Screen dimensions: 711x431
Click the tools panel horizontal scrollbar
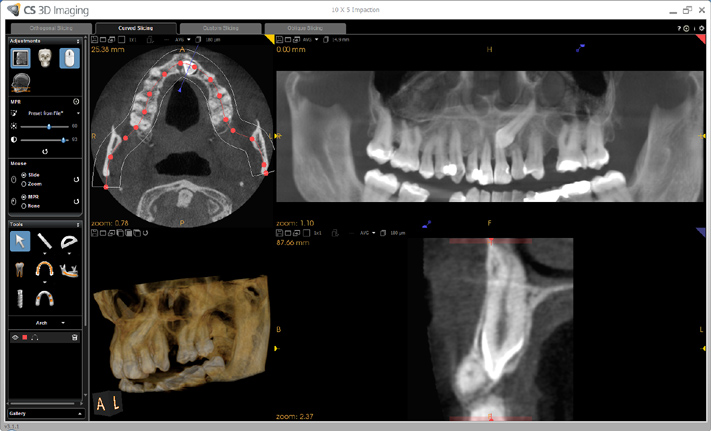coord(42,403)
